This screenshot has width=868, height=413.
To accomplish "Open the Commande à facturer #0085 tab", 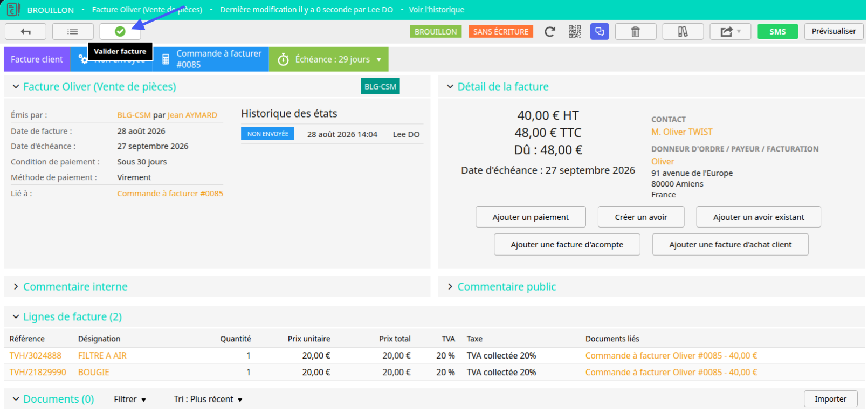I will coord(211,59).
